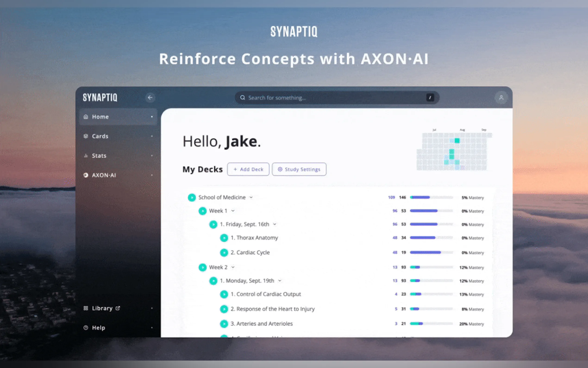Play the School of Medicine deck
This screenshot has height=368, width=588.
tap(192, 197)
